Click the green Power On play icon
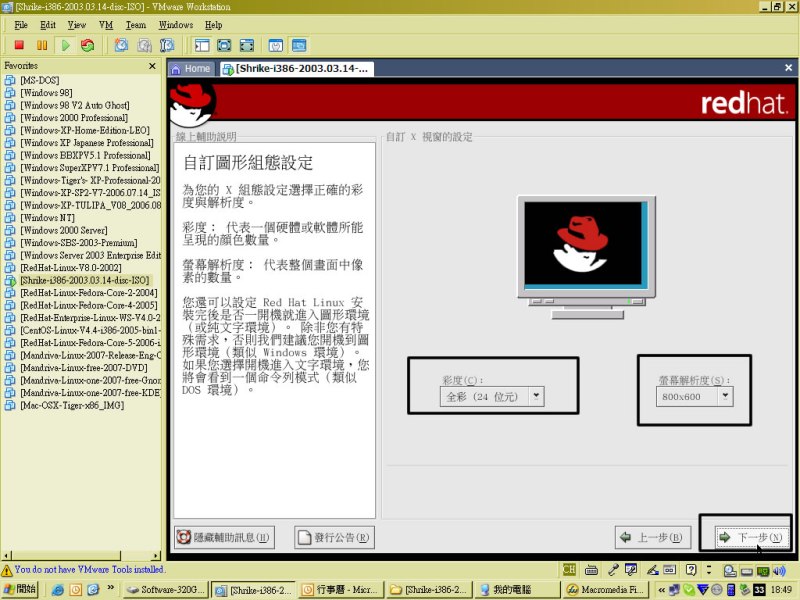The image size is (800, 600). [x=65, y=45]
